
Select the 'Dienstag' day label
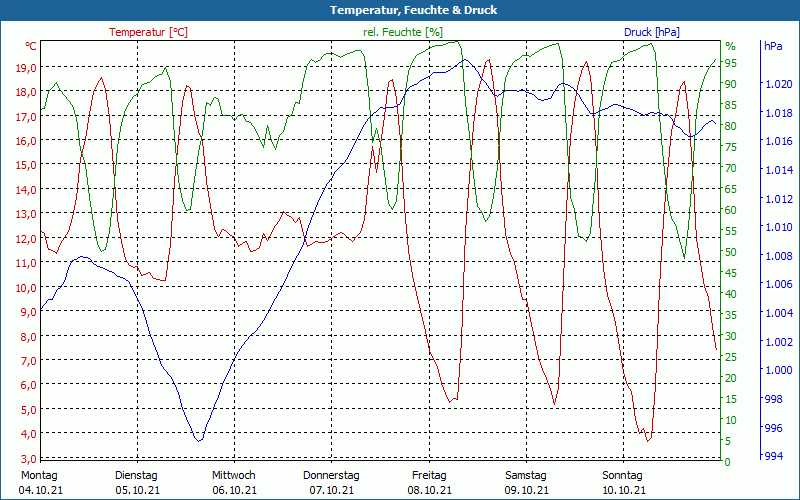(136, 476)
